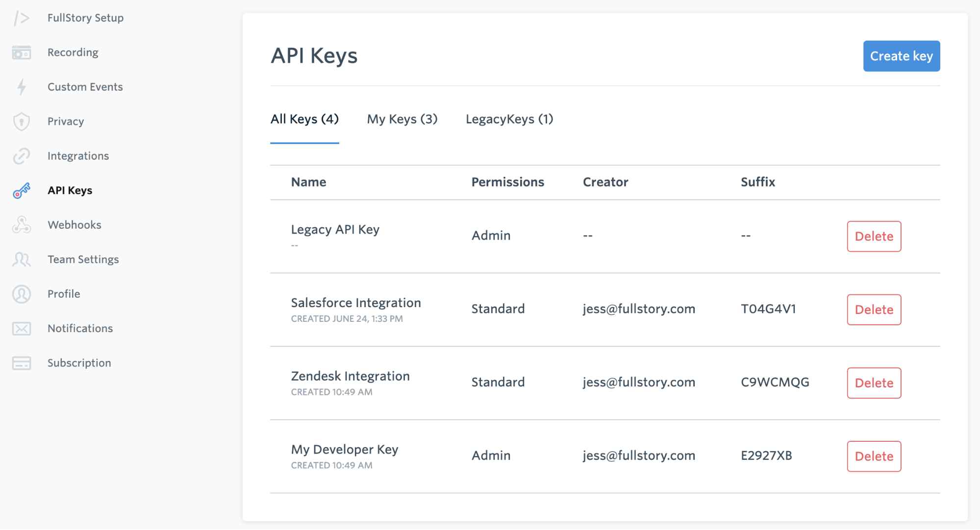Click the Privacy shield icon

point(22,121)
